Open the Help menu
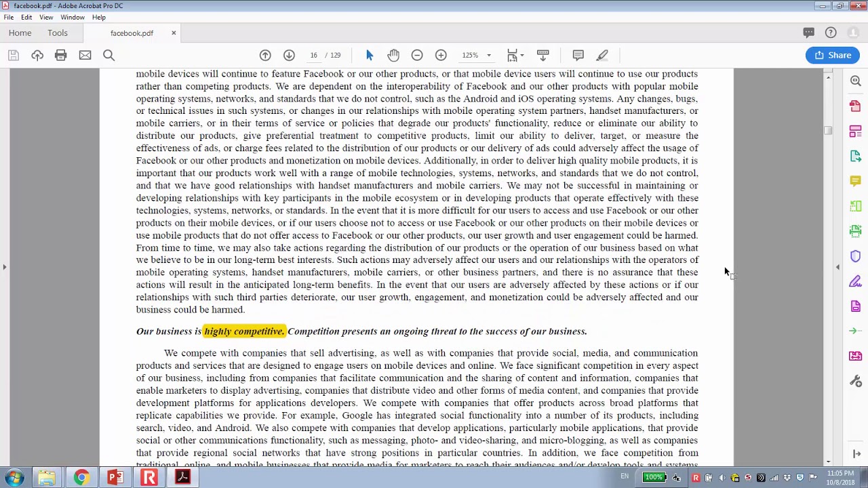Screen dimensions: 868x488 pyautogui.click(x=99, y=17)
